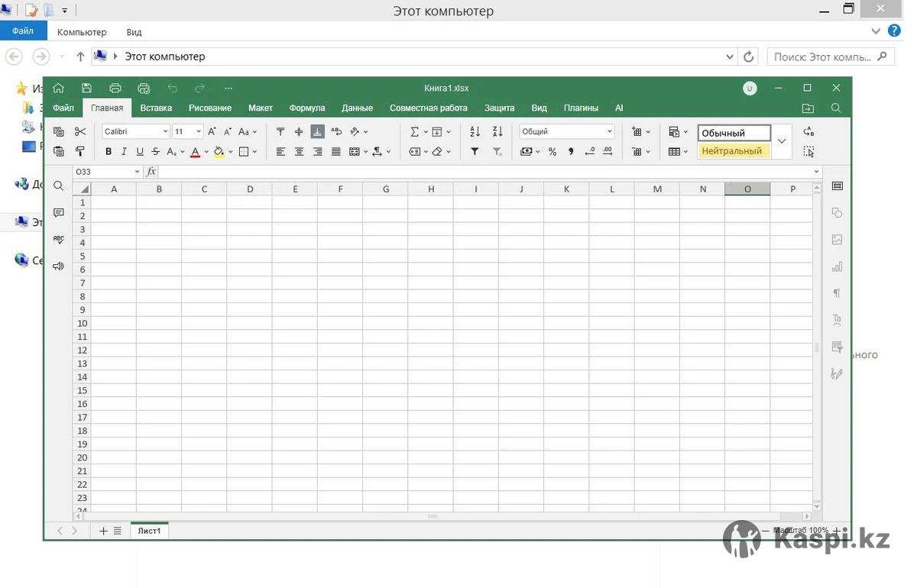Toggle Italic formatting
The width and height of the screenshot is (917, 588).
(124, 151)
